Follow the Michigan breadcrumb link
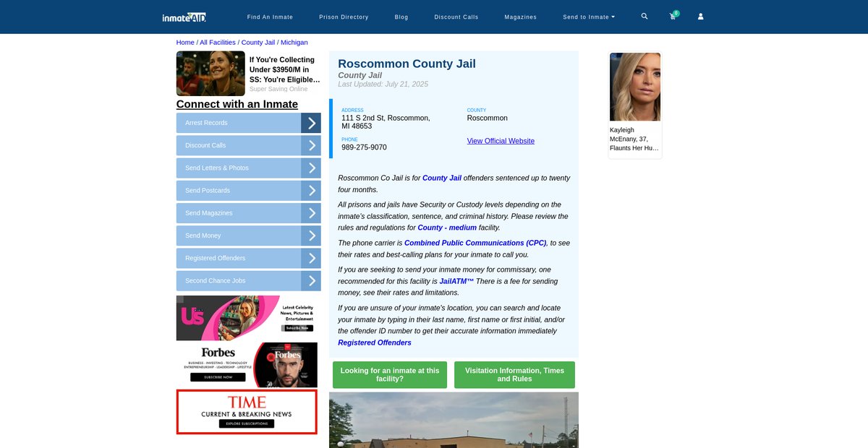The height and width of the screenshot is (448, 868). coord(294,43)
